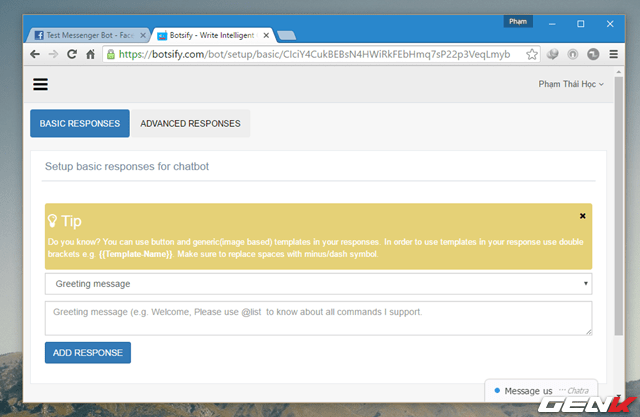Click the 'Setup basic responses for chatbot' heading
Viewport: 640px width, 417px height.
127,166
